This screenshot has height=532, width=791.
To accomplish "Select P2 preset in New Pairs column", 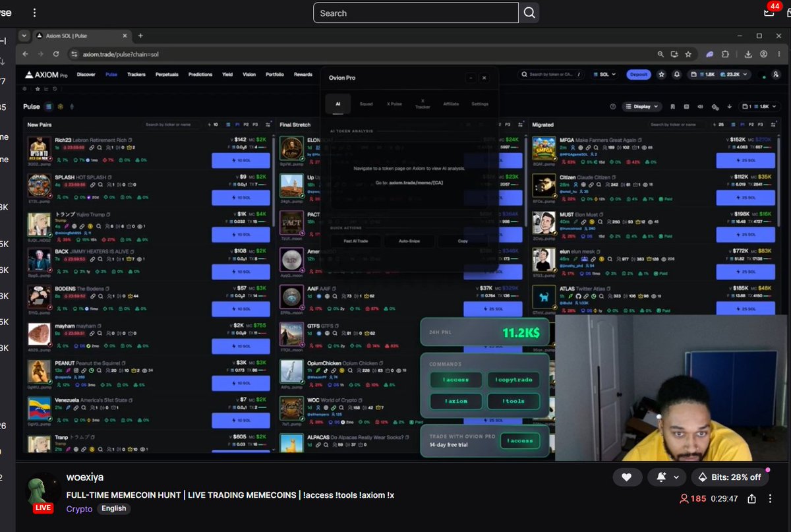I will tap(247, 124).
